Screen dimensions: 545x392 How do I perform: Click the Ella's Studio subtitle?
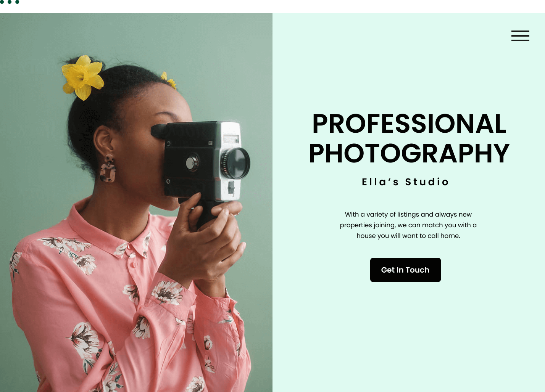(405, 182)
